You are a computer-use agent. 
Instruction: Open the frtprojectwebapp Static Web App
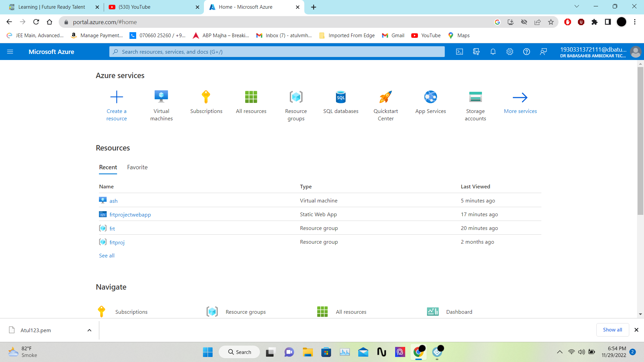coord(130,215)
